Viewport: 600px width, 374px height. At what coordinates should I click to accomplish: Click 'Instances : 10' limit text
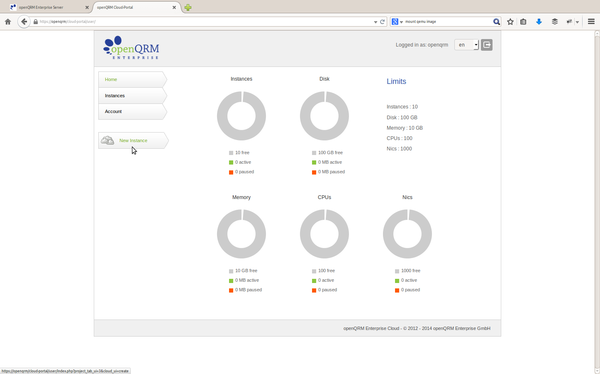[x=402, y=107]
